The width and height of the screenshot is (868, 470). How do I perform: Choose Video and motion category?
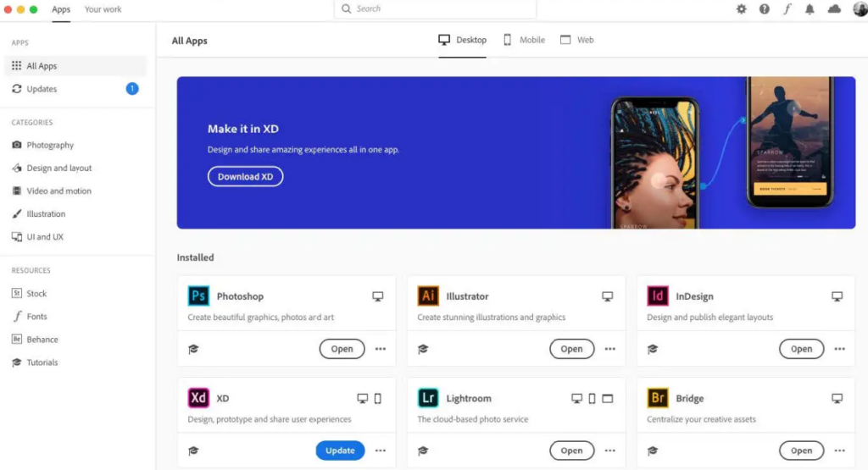coord(52,191)
